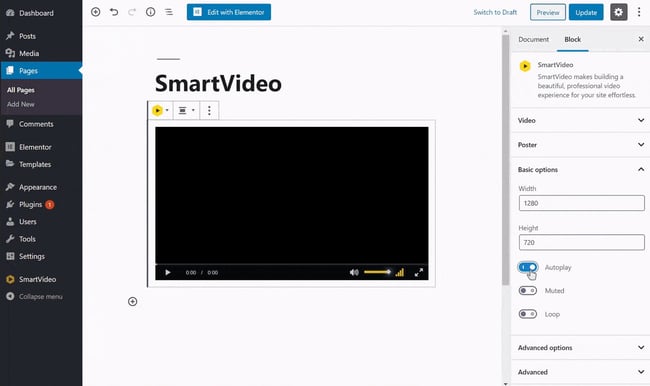Open settings gear in top bar
The height and width of the screenshot is (386, 650).
click(618, 12)
